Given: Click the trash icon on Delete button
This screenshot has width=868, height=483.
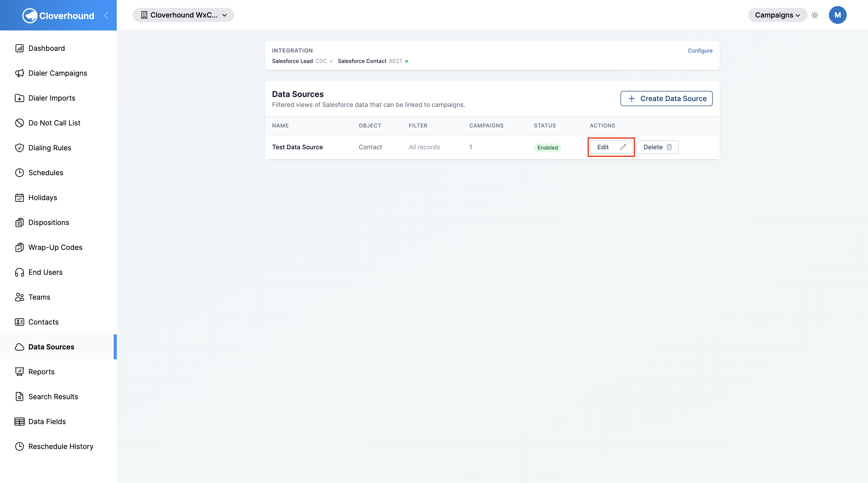Looking at the screenshot, I should pos(669,147).
